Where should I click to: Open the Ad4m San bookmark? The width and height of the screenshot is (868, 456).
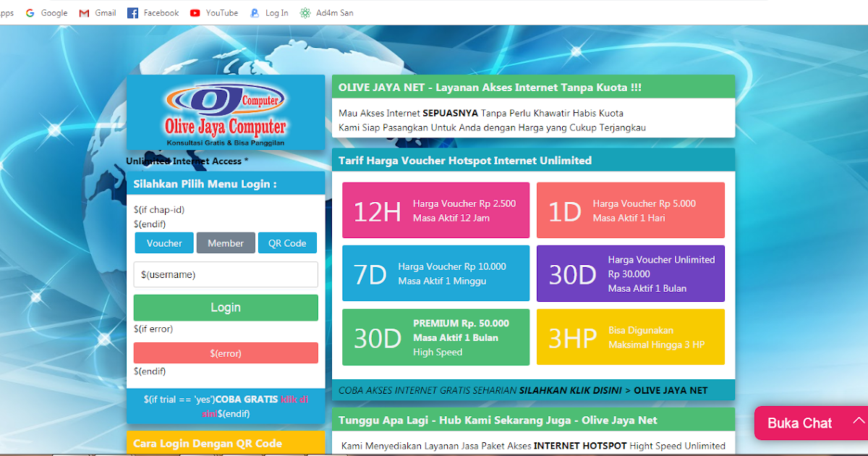(x=325, y=12)
